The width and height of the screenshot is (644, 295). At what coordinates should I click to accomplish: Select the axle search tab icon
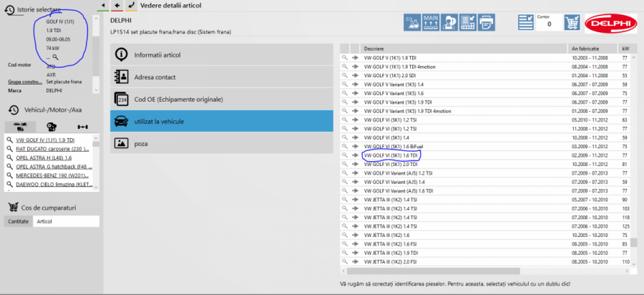pyautogui.click(x=82, y=126)
